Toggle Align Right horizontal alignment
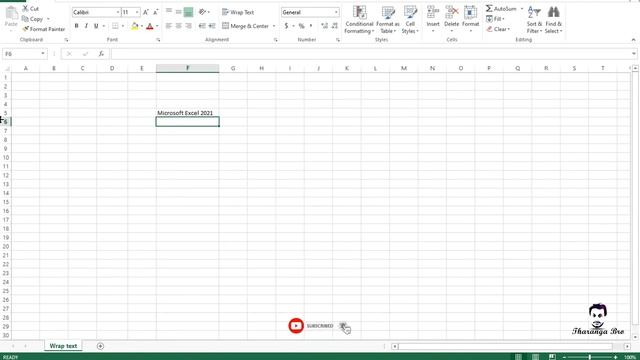The width and height of the screenshot is (640, 360). point(188,26)
